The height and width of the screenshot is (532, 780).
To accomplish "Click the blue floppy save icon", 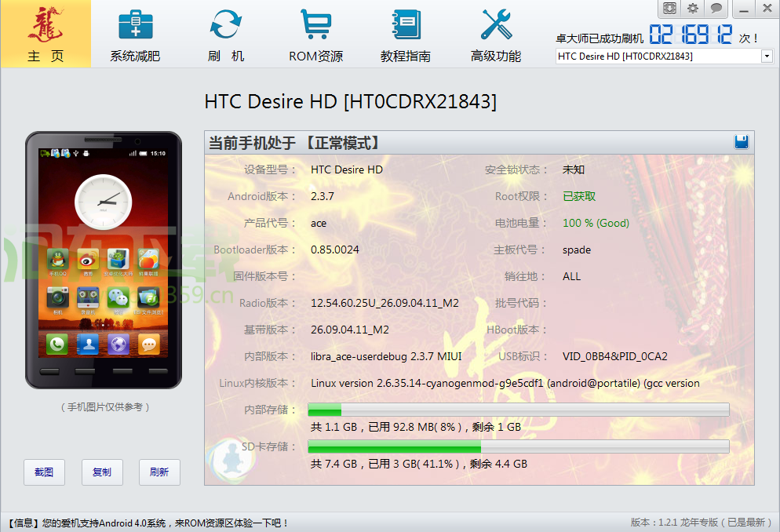I will 741,142.
